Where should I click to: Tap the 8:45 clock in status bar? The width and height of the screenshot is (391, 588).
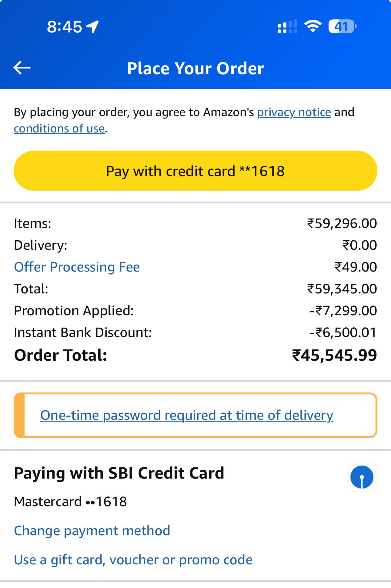point(64,27)
